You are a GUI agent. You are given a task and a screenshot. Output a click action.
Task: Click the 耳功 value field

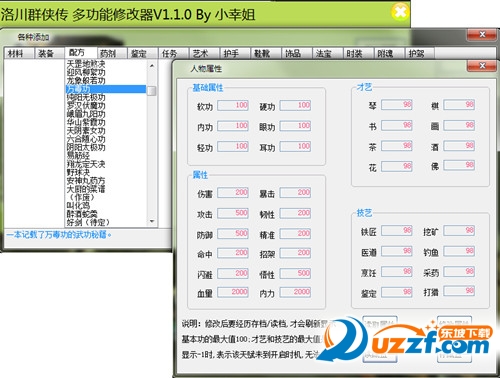pos(295,147)
